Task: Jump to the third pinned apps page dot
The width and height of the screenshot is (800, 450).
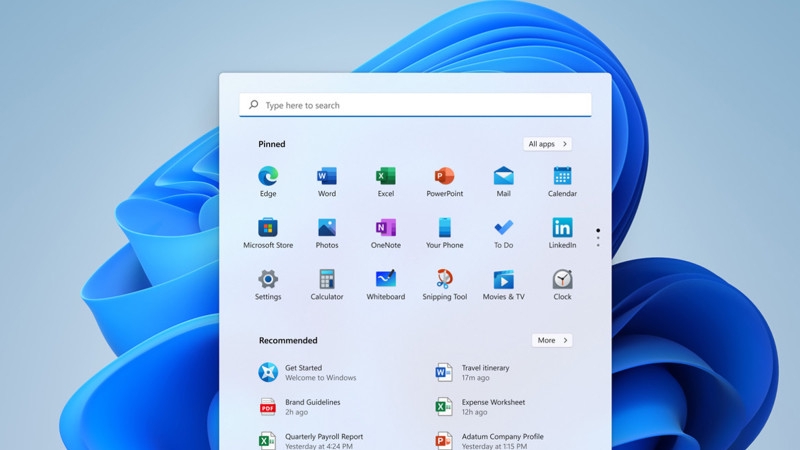Action: (x=598, y=245)
